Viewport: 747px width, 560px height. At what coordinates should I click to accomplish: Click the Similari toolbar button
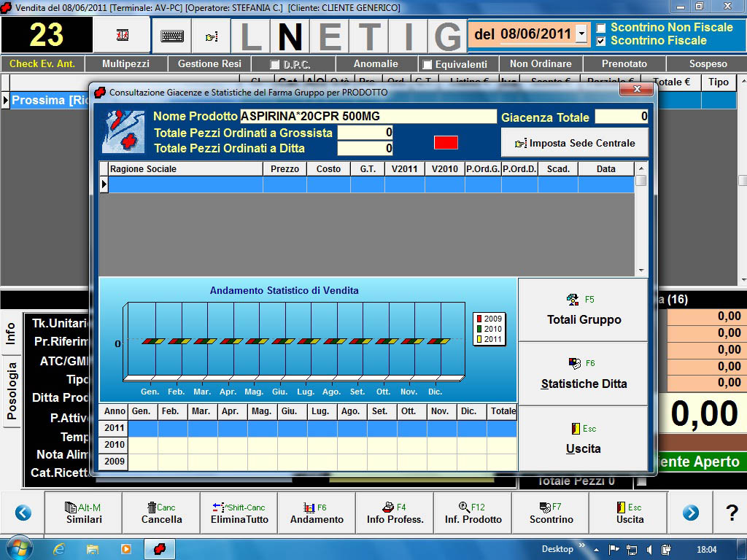pyautogui.click(x=84, y=513)
